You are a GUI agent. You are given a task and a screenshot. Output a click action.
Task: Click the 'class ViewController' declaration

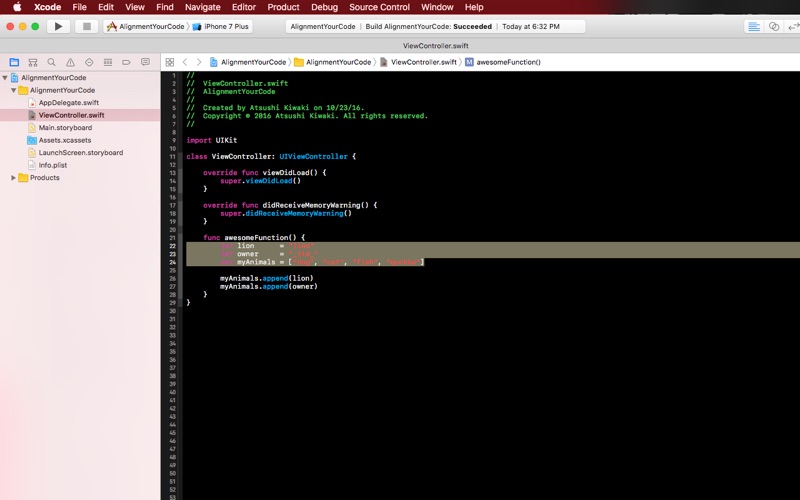(271, 157)
